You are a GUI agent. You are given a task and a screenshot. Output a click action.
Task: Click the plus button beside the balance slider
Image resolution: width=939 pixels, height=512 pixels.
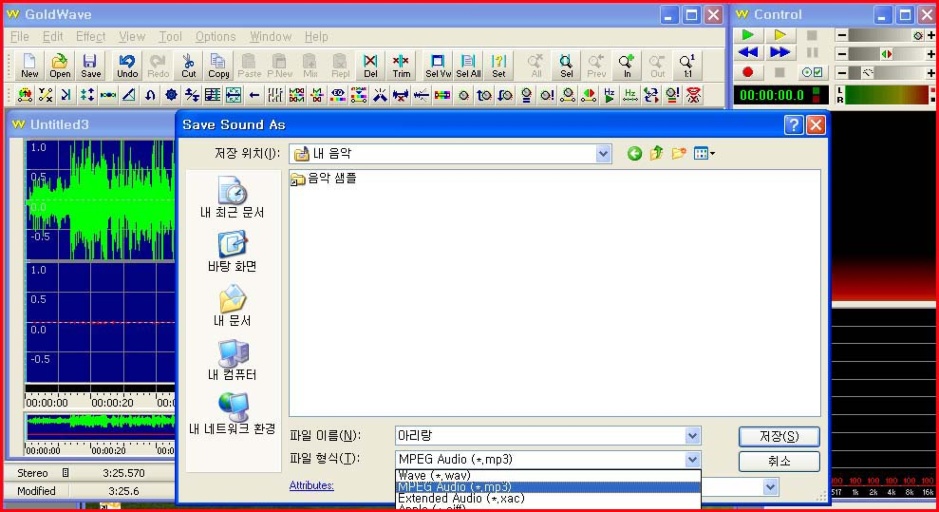coord(931,54)
